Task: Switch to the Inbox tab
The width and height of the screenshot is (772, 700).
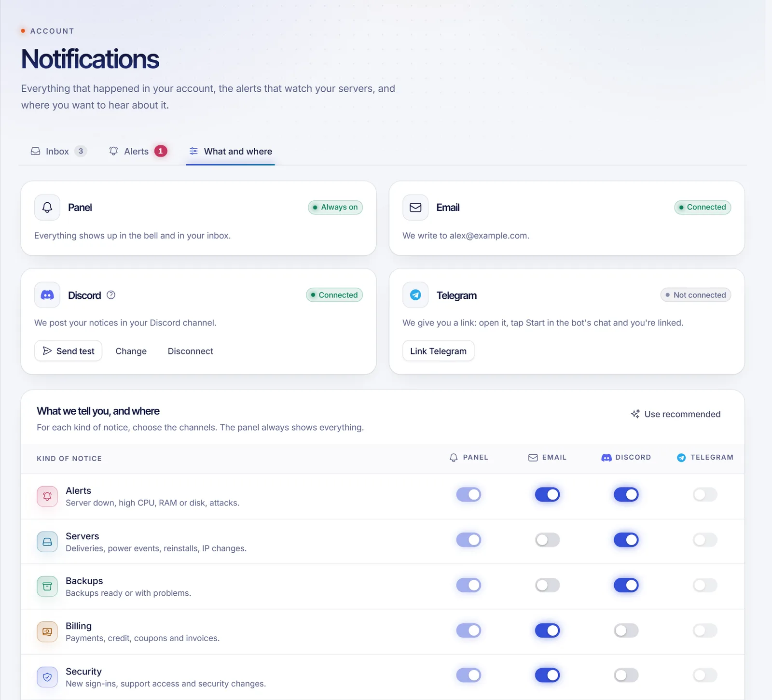Action: click(58, 151)
